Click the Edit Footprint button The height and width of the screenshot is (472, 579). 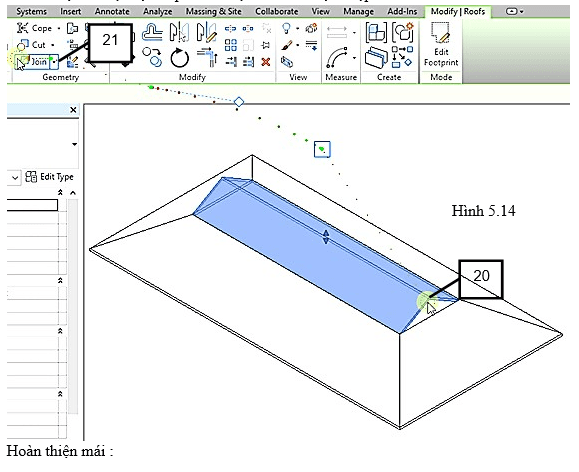441,45
